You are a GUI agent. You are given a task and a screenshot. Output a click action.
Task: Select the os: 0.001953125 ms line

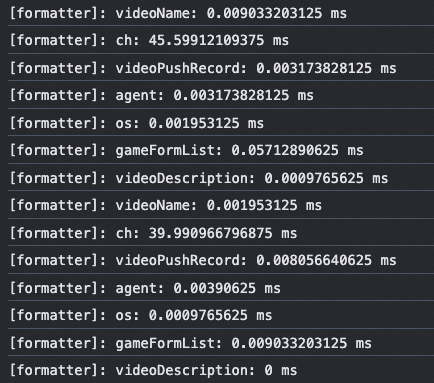(137, 123)
